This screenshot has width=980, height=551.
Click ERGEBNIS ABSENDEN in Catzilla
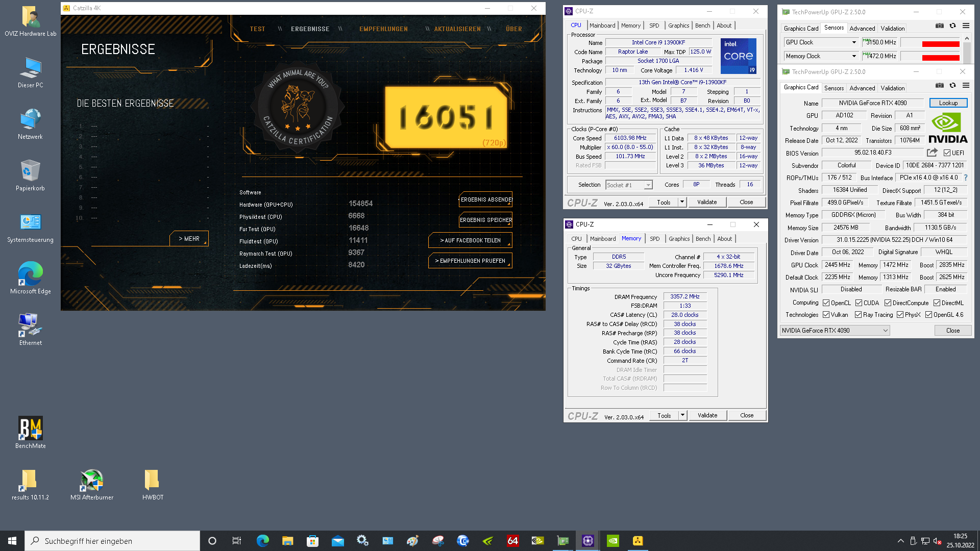486,199
